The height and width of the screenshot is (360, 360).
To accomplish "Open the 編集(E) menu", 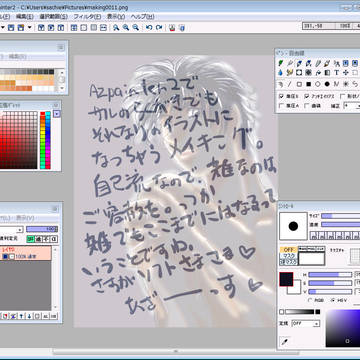I will (x=25, y=16).
